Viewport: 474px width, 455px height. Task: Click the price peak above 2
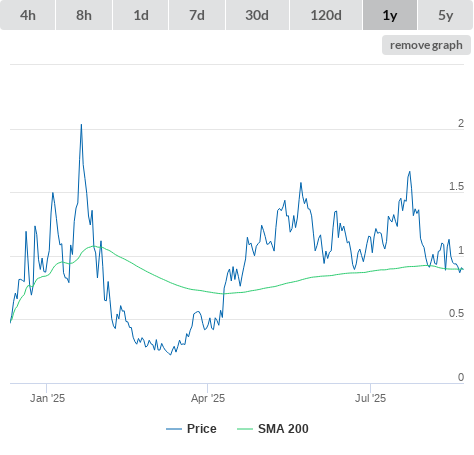point(81,125)
